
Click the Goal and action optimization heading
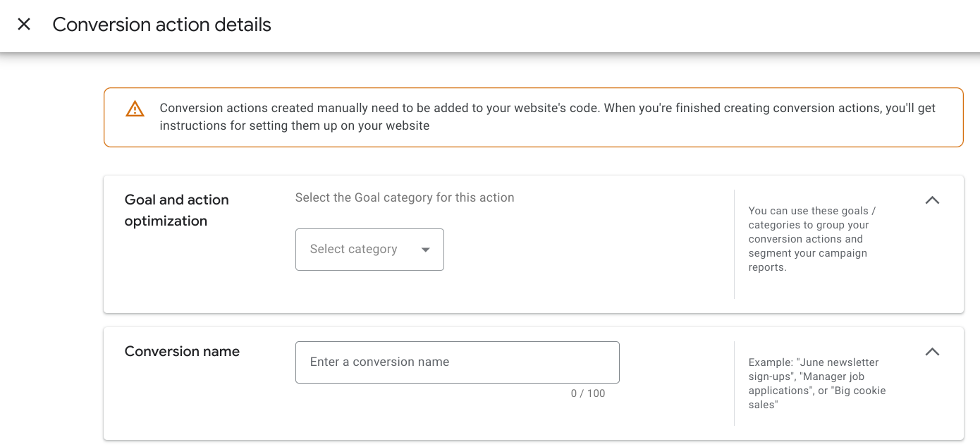point(176,210)
